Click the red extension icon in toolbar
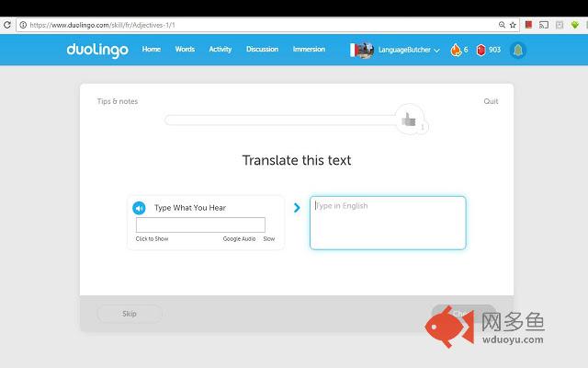 (x=528, y=25)
